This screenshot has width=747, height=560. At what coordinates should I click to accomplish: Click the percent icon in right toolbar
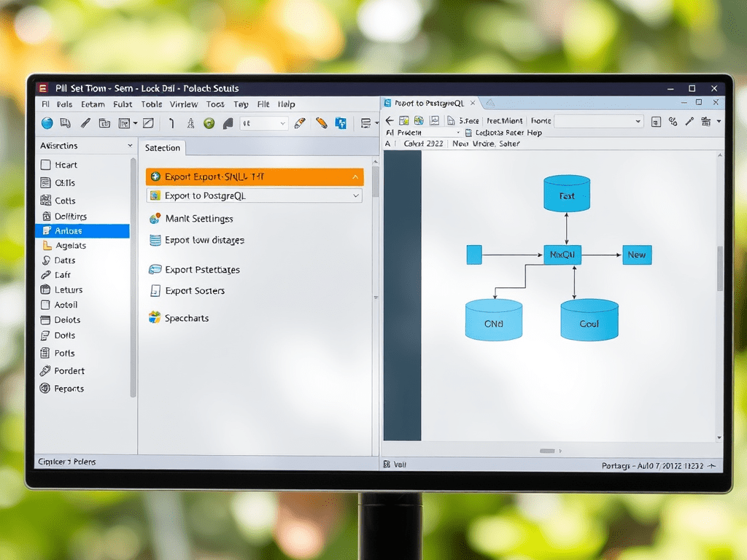[x=673, y=121]
